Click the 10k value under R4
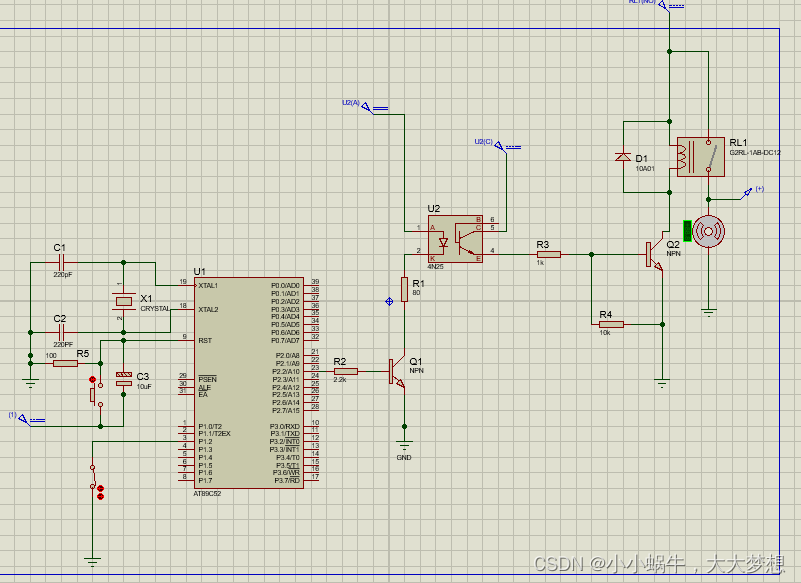 click(x=605, y=333)
